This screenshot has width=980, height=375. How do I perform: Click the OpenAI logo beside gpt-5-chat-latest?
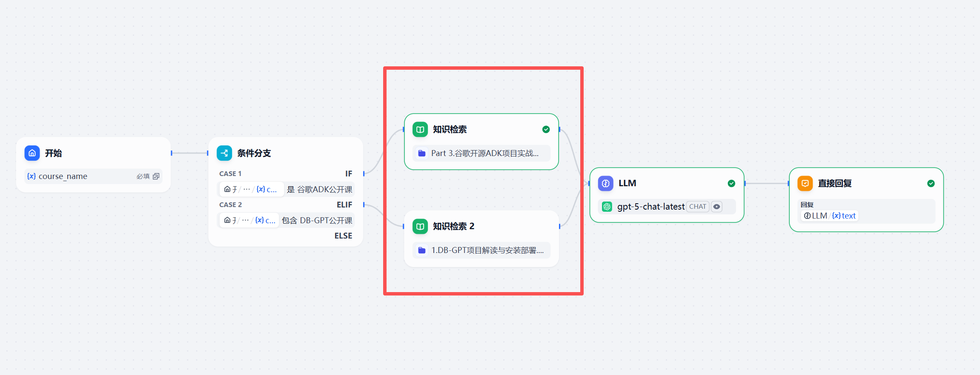(607, 207)
